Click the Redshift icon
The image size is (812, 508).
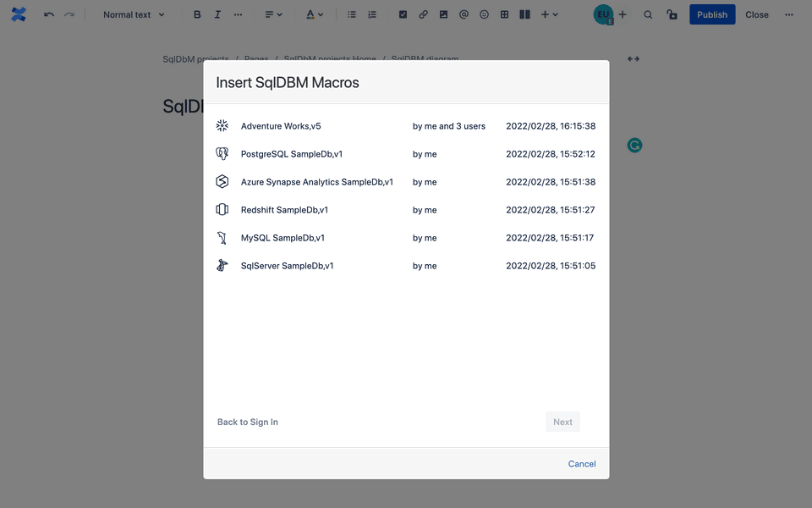[222, 209]
